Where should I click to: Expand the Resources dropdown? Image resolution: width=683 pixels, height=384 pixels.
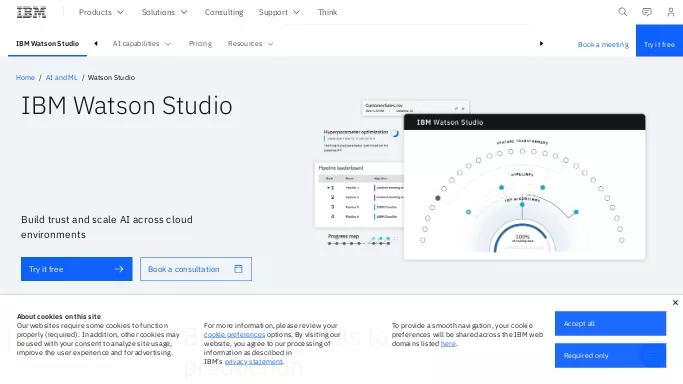[250, 44]
